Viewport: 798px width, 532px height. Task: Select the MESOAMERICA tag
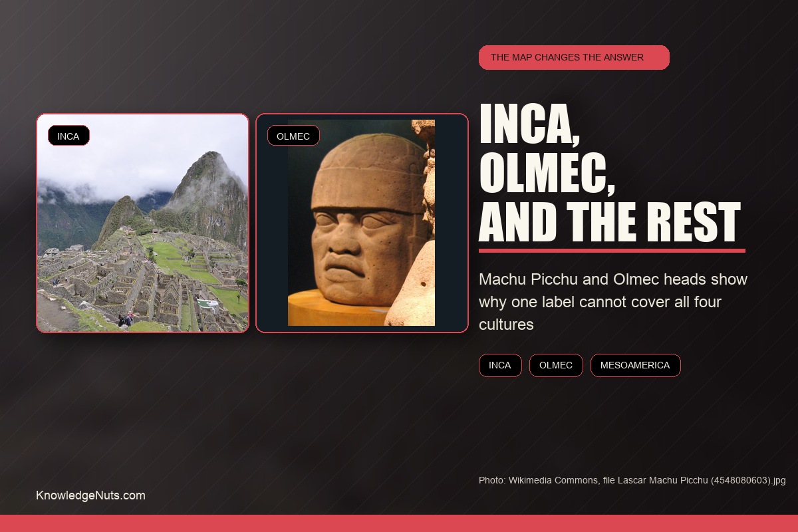point(635,365)
